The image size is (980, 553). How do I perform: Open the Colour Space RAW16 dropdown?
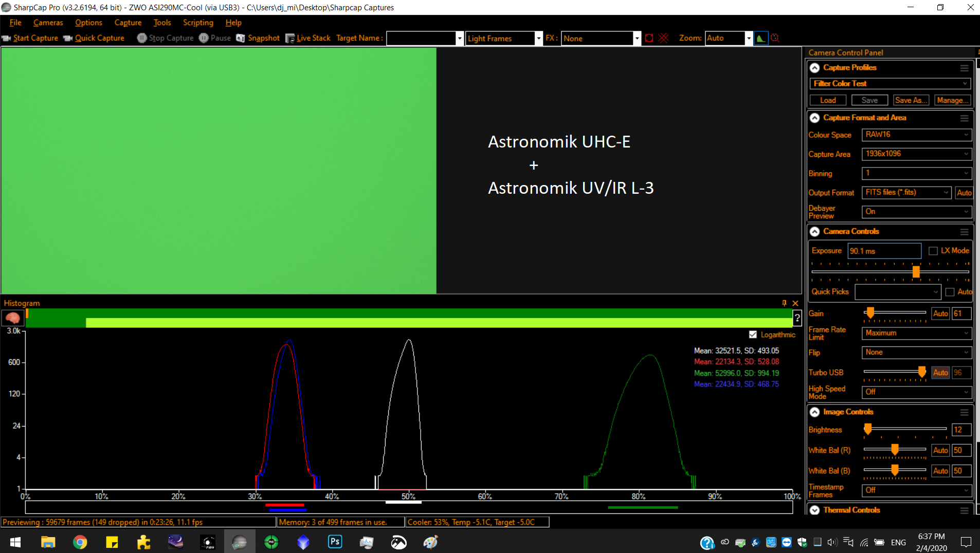click(917, 135)
